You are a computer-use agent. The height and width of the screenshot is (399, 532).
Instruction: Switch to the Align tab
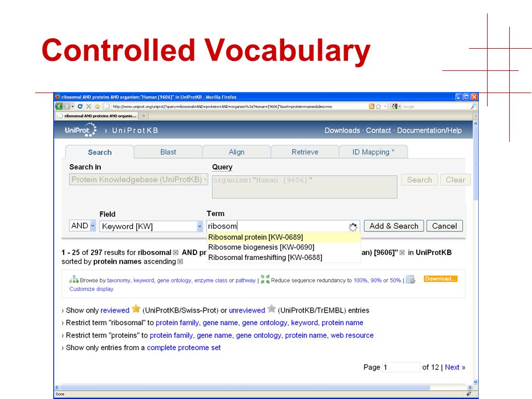point(237,152)
